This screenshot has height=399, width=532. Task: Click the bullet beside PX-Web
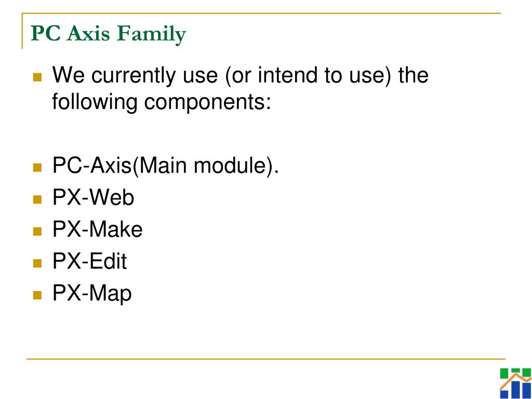click(x=37, y=199)
